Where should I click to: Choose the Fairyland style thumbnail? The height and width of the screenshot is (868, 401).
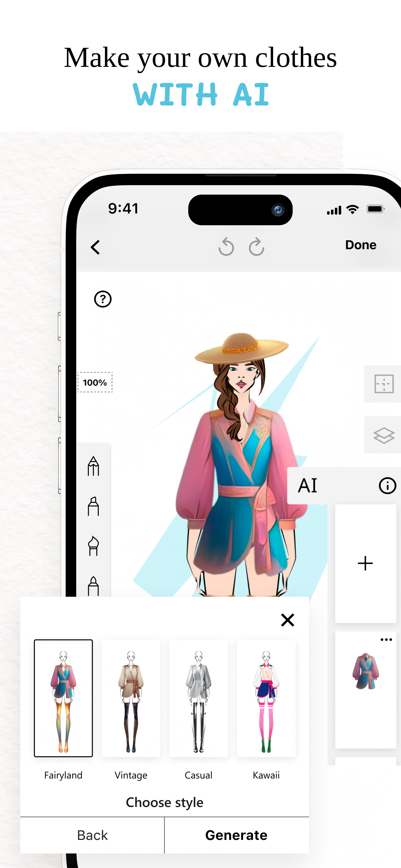pos(63,698)
